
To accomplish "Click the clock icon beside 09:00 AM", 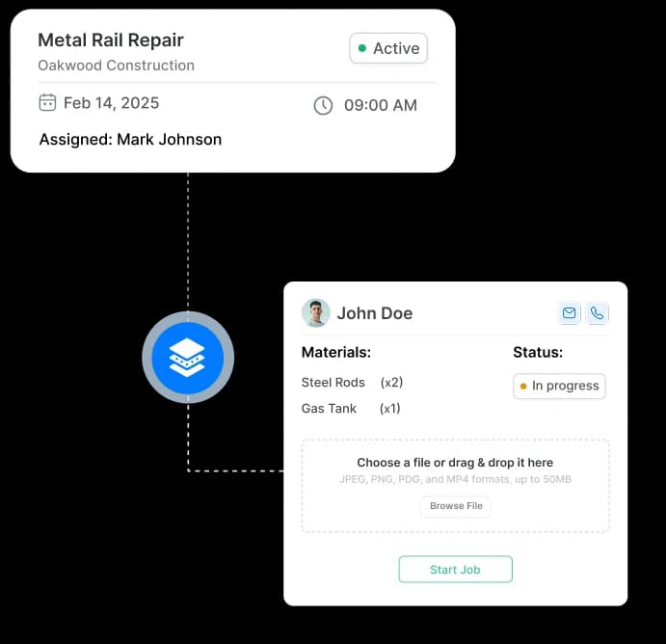I will point(323,105).
